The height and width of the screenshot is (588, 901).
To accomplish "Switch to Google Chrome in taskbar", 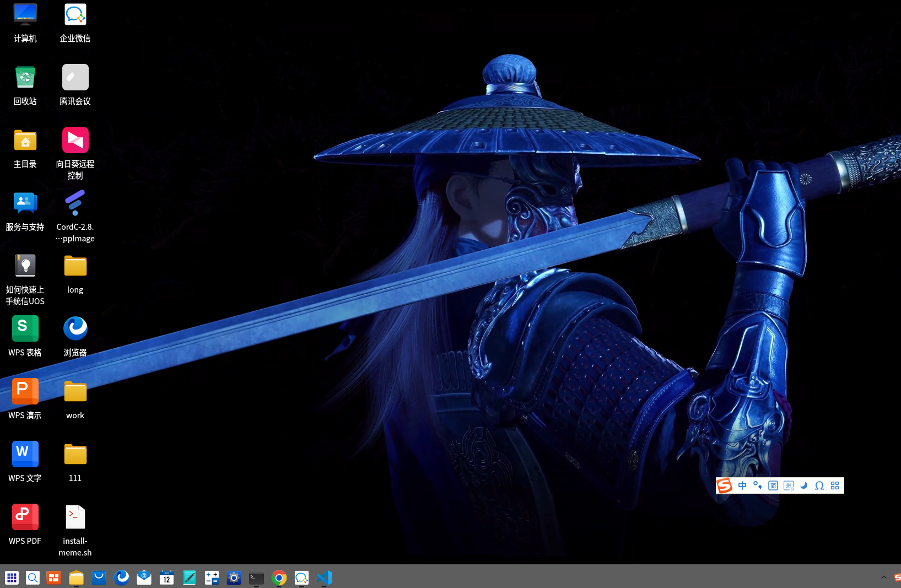I will tap(279, 578).
